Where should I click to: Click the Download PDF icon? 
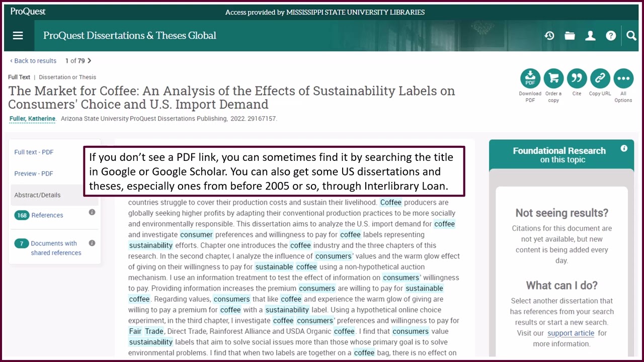pyautogui.click(x=530, y=78)
